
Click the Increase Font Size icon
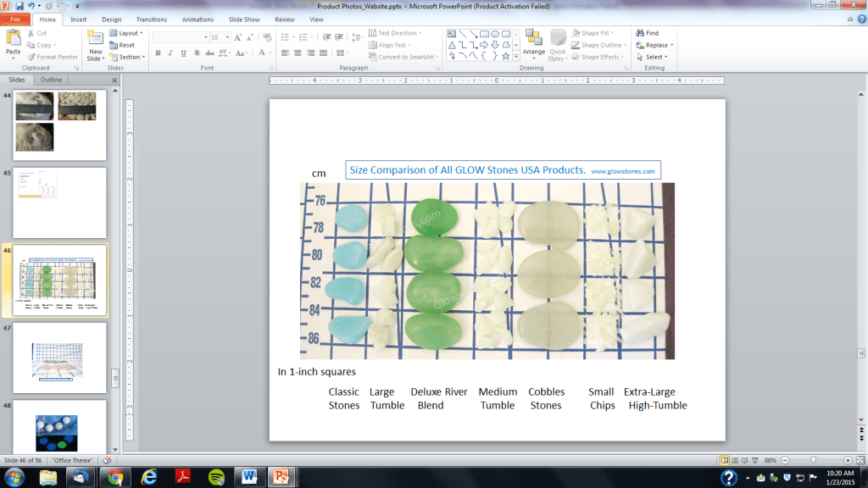(237, 37)
